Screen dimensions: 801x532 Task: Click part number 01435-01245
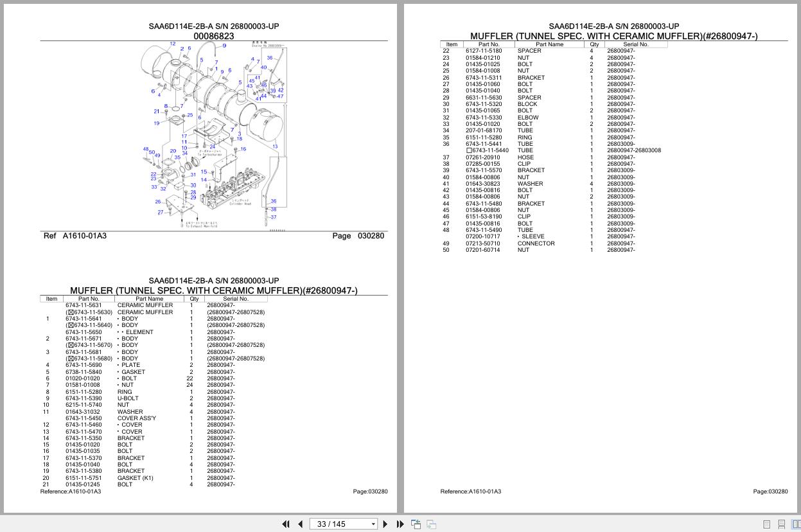[x=83, y=484]
